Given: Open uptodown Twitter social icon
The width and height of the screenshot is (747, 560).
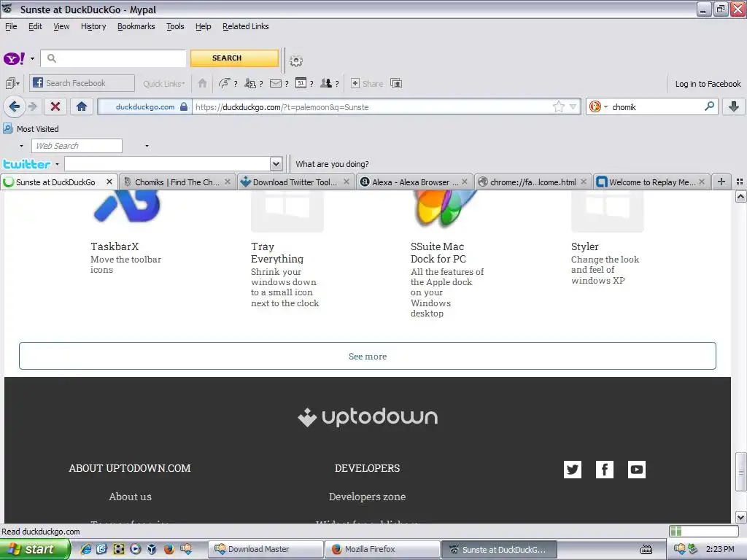Looking at the screenshot, I should pyautogui.click(x=573, y=470).
